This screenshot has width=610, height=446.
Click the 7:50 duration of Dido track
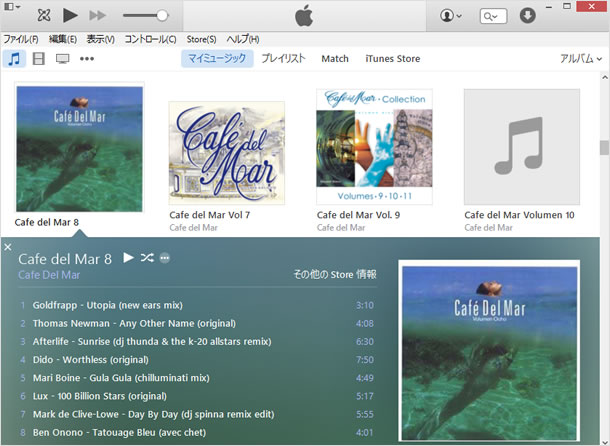pyautogui.click(x=365, y=360)
